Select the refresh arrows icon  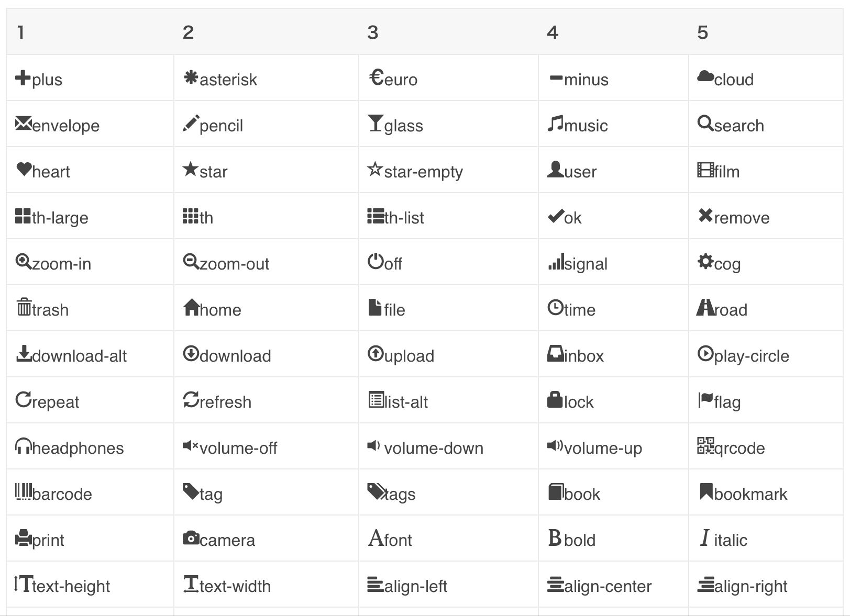pyautogui.click(x=191, y=399)
